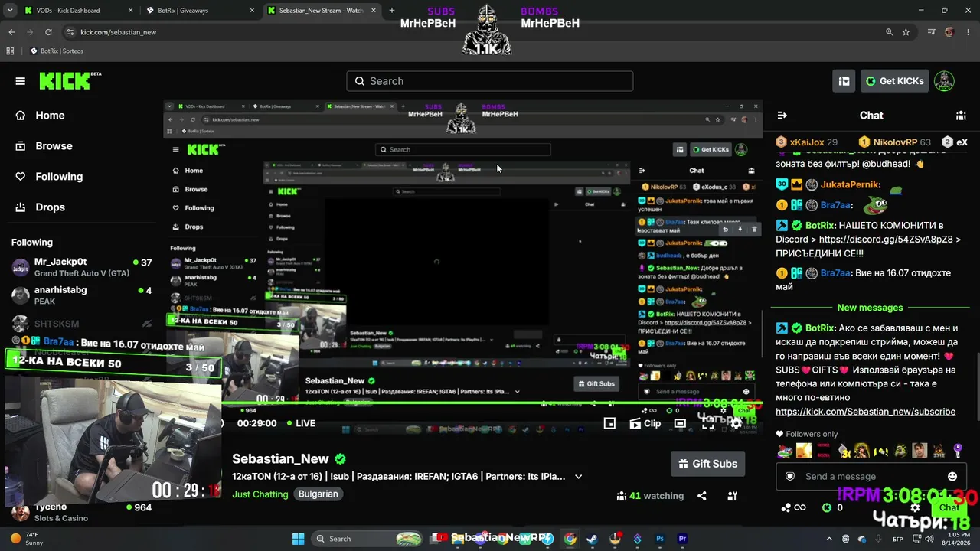Jump to New messages in chat
This screenshot has width=980, height=551.
click(x=870, y=308)
